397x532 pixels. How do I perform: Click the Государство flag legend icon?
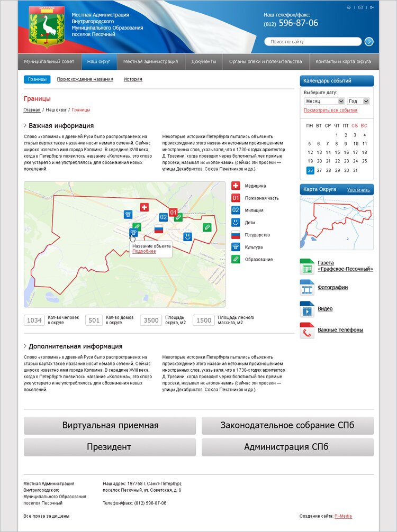(236, 234)
